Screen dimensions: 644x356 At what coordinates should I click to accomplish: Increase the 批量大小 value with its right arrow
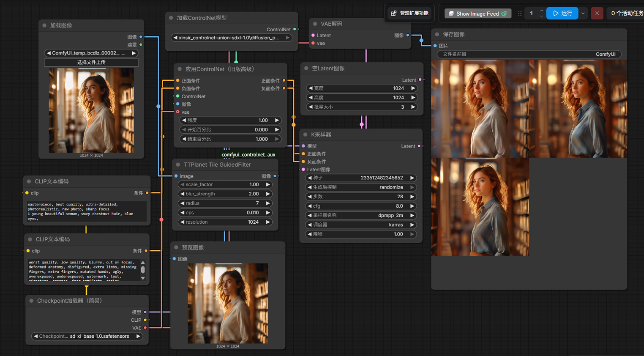413,107
